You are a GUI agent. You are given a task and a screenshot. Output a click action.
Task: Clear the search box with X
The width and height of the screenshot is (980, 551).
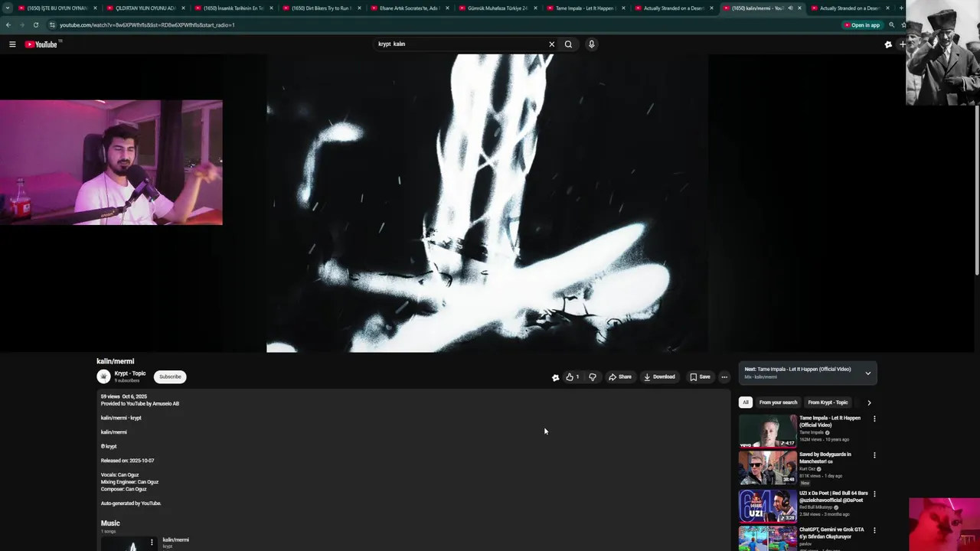(551, 44)
